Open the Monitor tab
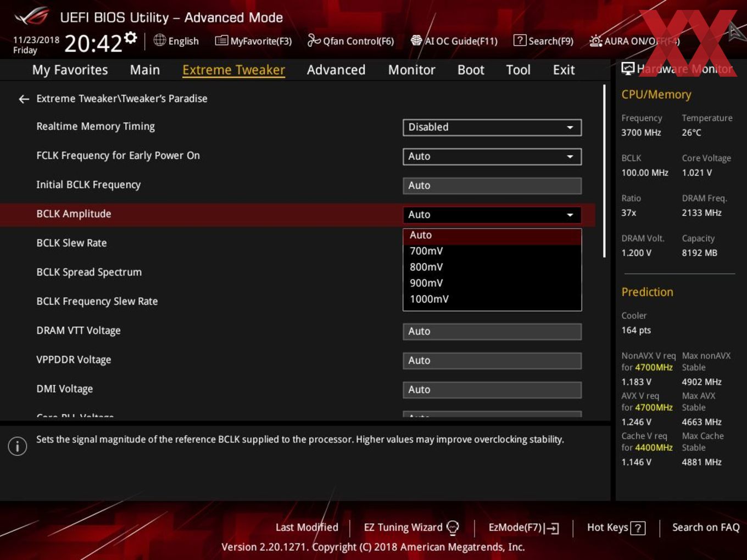Screen dimensions: 747x560 point(411,70)
